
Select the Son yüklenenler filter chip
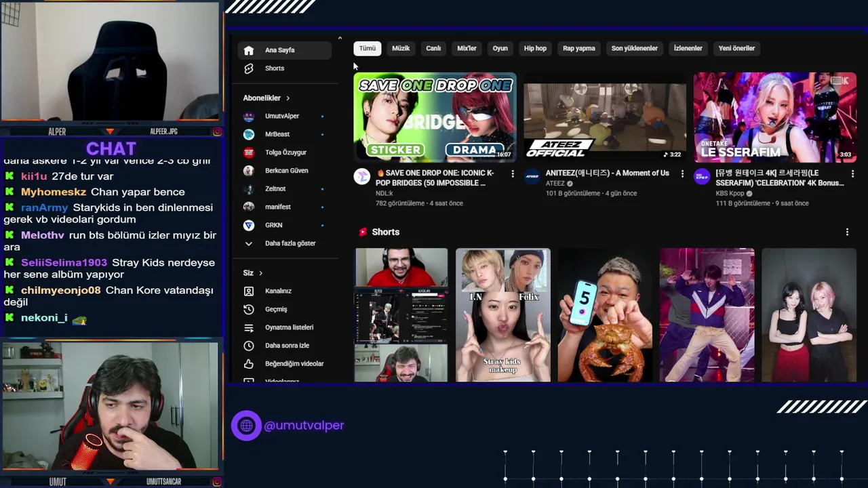635,48
